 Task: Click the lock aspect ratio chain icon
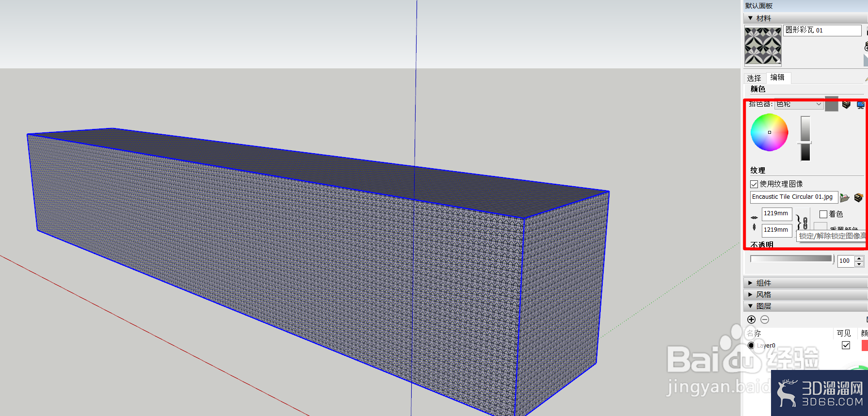point(805,223)
